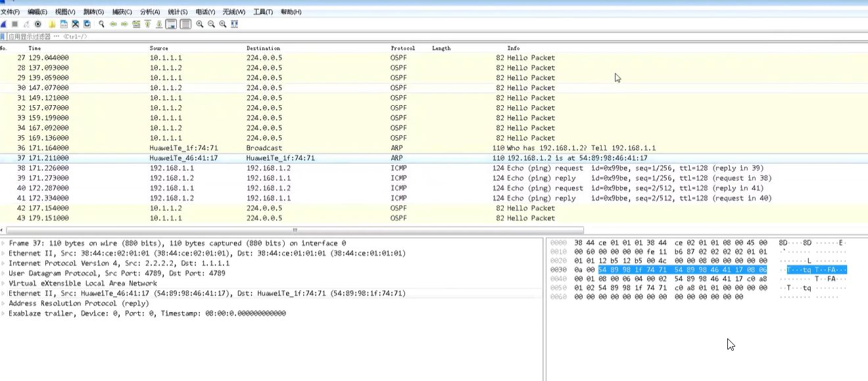Expand the Exablaze trailer node

[3, 313]
